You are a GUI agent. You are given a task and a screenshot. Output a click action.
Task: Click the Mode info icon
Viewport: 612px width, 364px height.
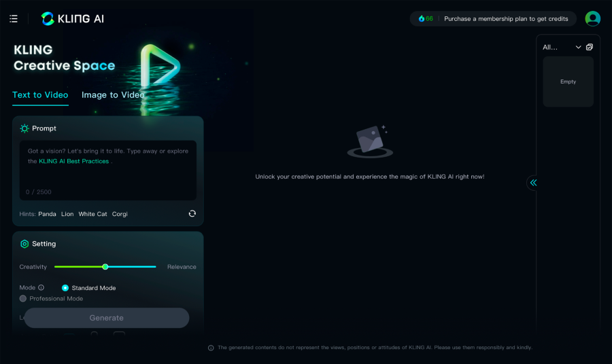[x=41, y=288]
